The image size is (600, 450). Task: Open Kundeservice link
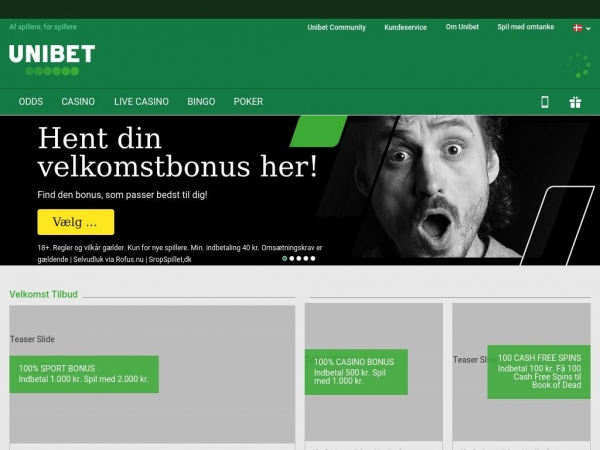click(406, 27)
